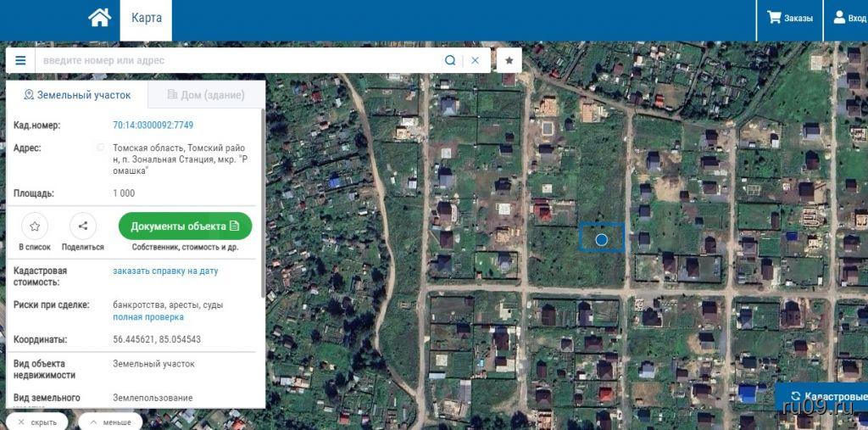Image resolution: width=868 pixels, height=430 pixels.
Task: Clear search with the X icon
Action: 475,60
